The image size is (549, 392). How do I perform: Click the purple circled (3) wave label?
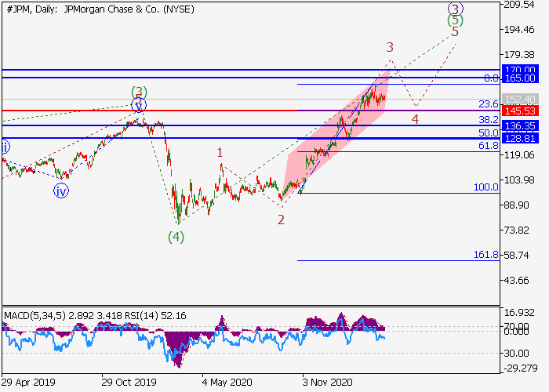point(456,9)
